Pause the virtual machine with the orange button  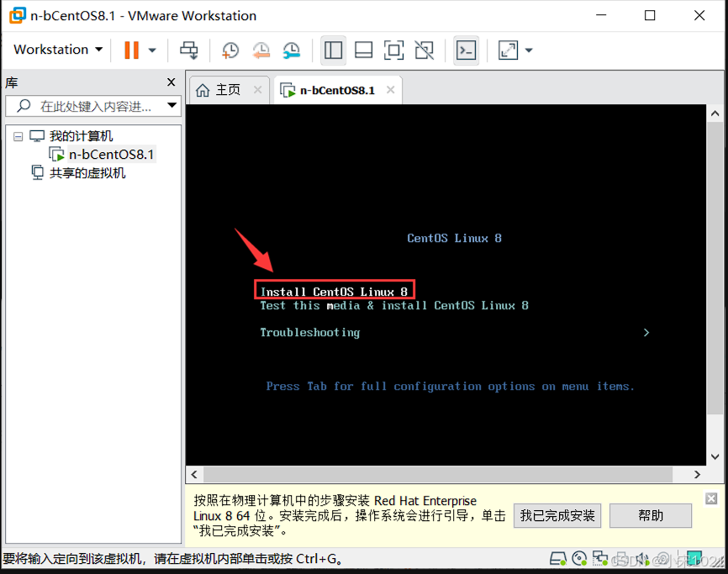point(131,50)
